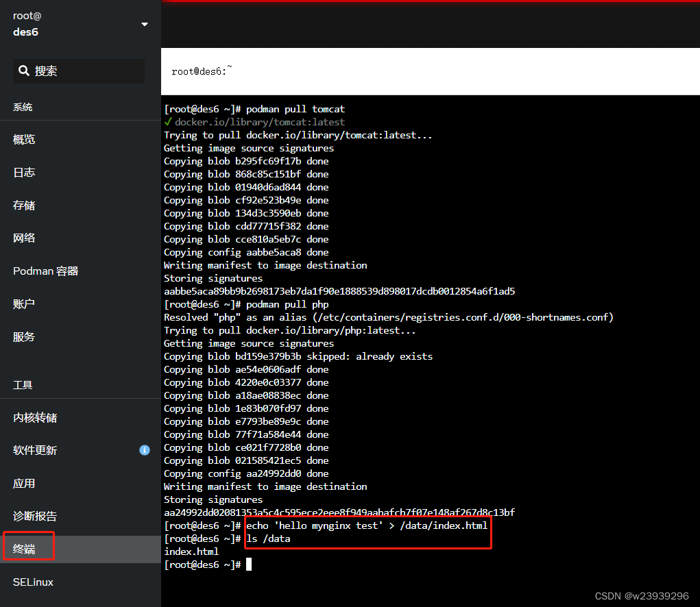Open the 内核转储 kdump page
Viewport: 700px width, 607px height.
[36, 417]
